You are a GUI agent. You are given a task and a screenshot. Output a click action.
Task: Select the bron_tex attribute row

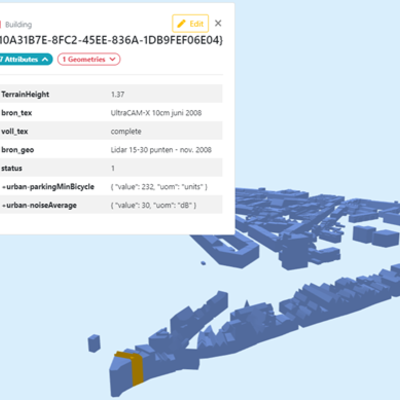[x=111, y=113]
